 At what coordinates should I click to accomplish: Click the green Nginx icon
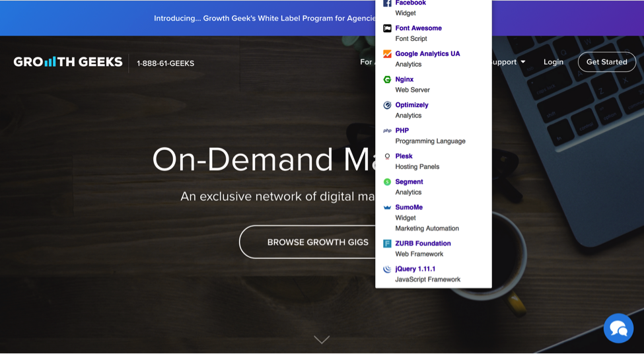click(x=387, y=80)
